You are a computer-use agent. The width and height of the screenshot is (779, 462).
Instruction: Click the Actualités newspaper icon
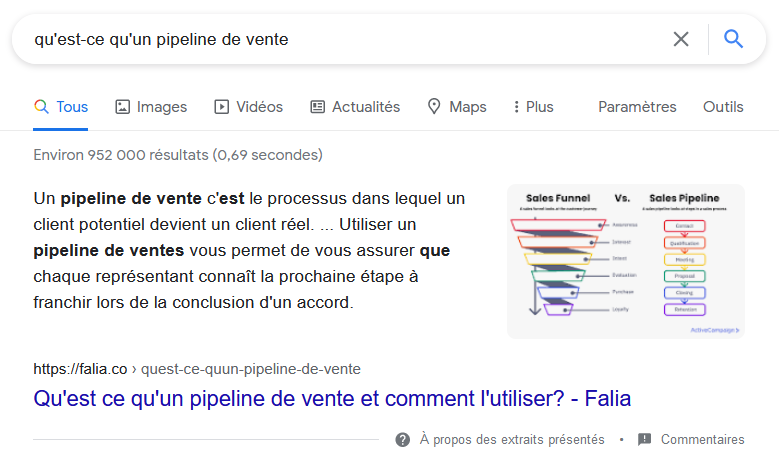318,107
